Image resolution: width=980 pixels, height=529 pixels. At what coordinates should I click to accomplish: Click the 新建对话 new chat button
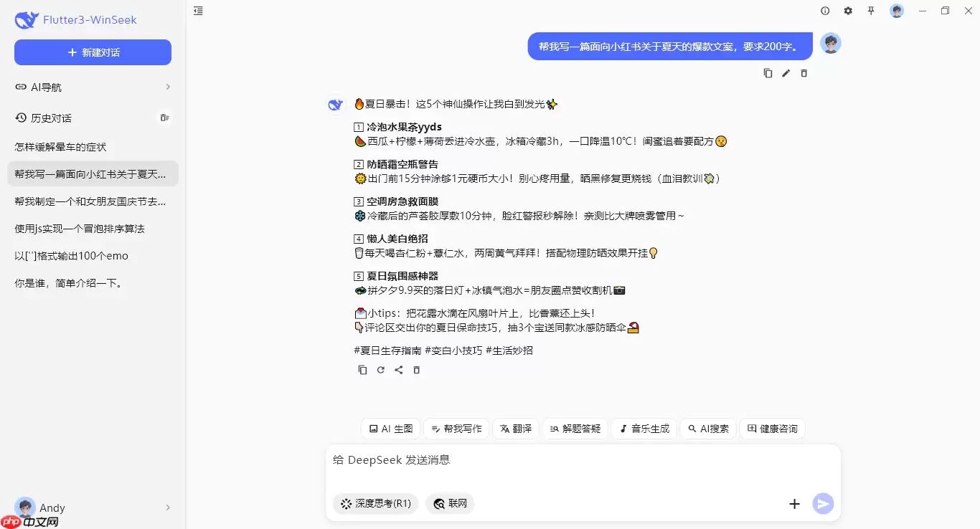[93, 52]
